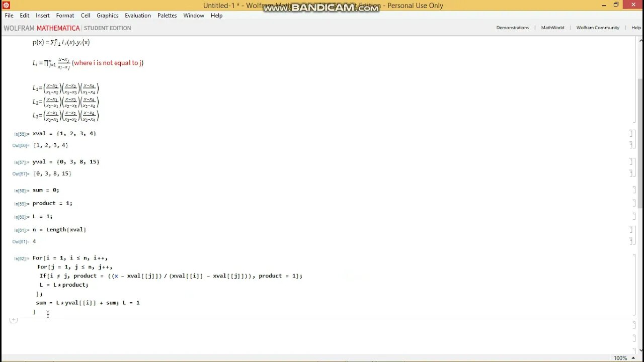Click the 'sum = L*yval[[i]] + sum; L = 1' line
Viewport: 644px width, 362px height.
point(88,303)
